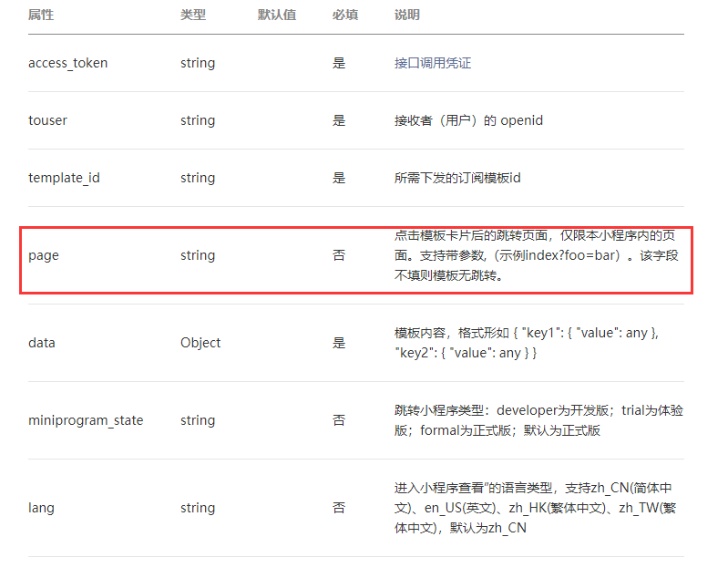Click 是 in the access_token row
Screen dimensions: 728x568
click(x=339, y=63)
